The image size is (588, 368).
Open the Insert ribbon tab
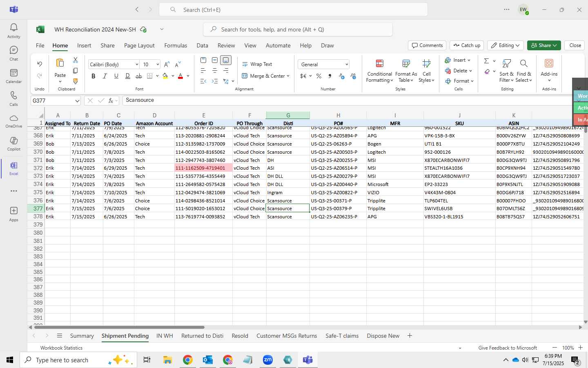84,45
